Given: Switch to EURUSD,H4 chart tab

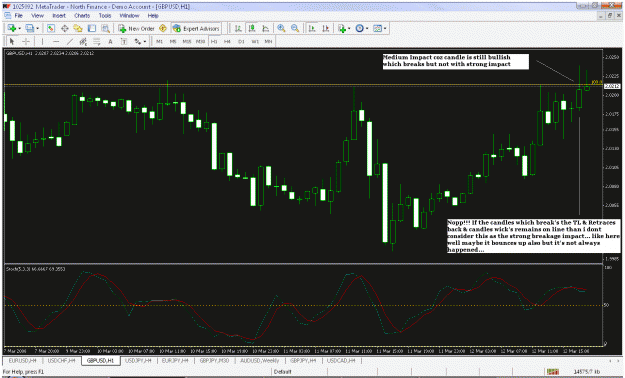Looking at the screenshot, I should [22, 360].
